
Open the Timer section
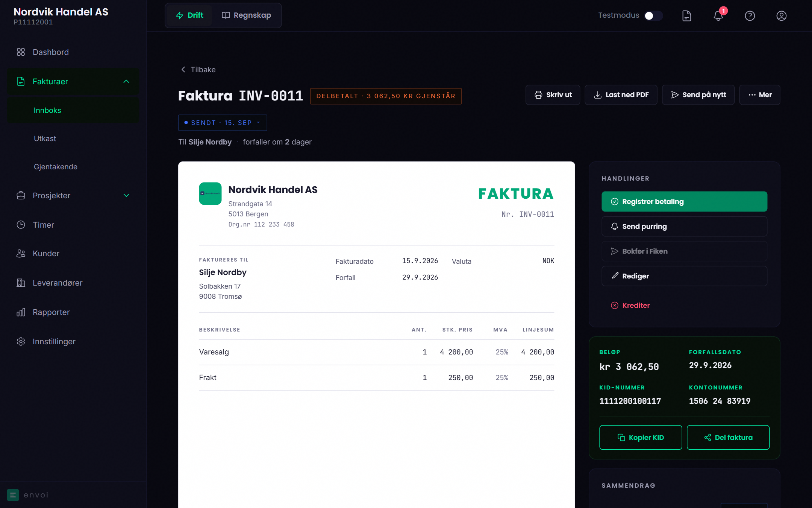(73, 225)
